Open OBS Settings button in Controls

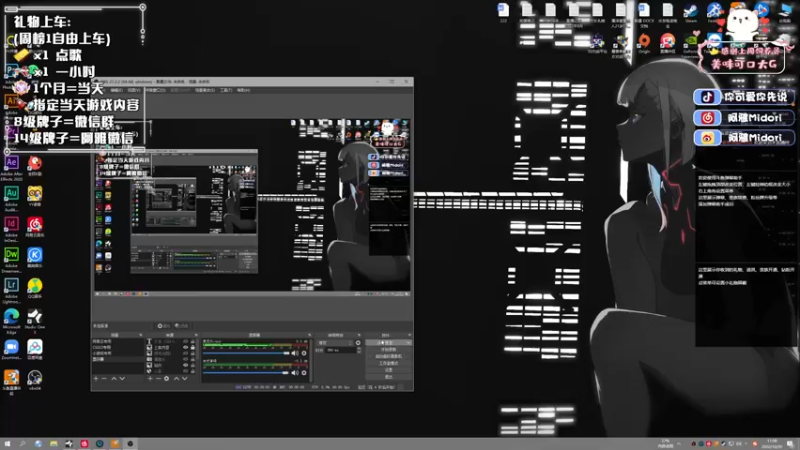(389, 370)
